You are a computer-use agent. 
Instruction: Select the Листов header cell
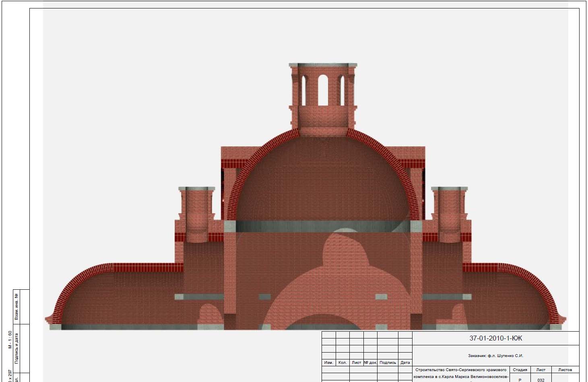565,370
